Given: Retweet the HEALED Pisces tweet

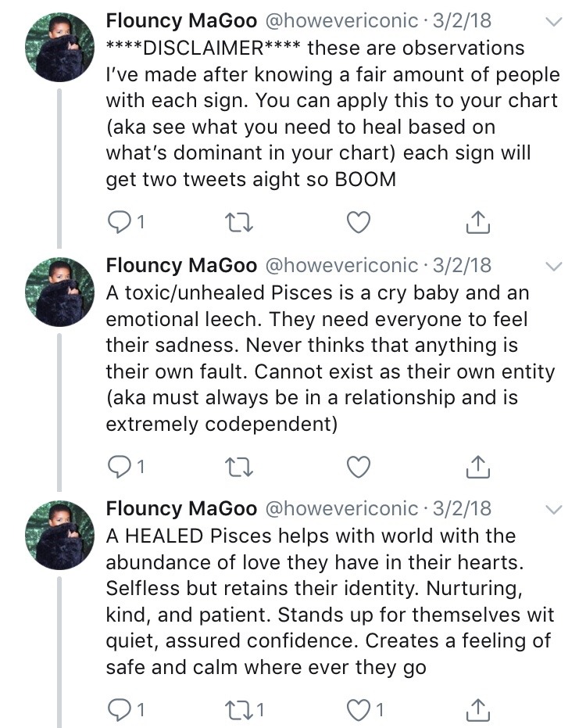Looking at the screenshot, I should click(236, 710).
